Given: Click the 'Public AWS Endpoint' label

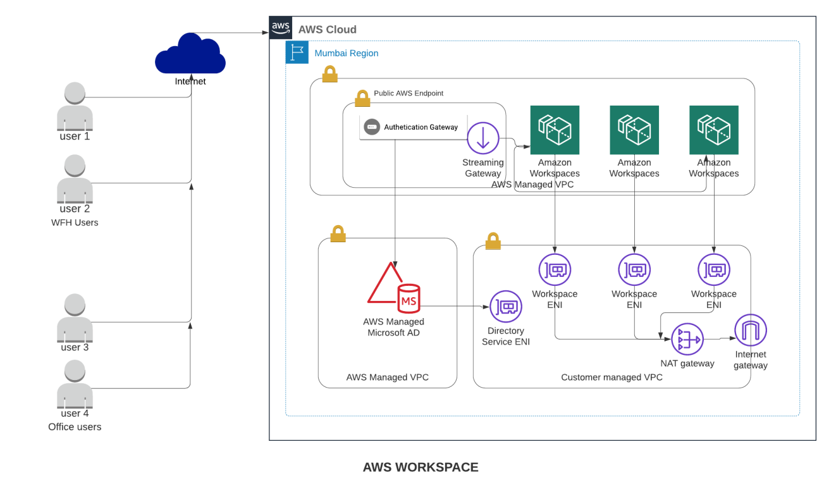Looking at the screenshot, I should click(x=409, y=93).
